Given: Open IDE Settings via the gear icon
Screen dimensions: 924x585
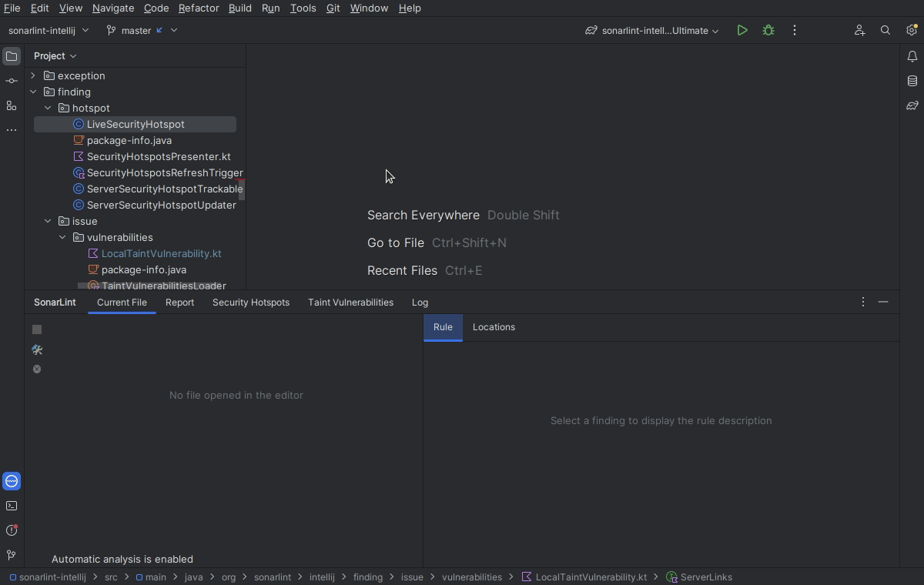Looking at the screenshot, I should 912,30.
